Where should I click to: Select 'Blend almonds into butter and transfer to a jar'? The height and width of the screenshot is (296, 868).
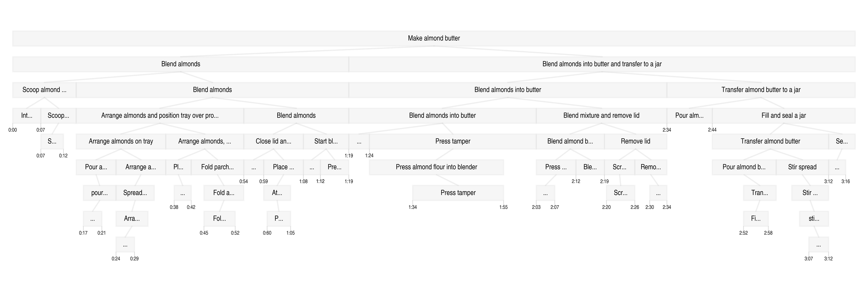602,64
